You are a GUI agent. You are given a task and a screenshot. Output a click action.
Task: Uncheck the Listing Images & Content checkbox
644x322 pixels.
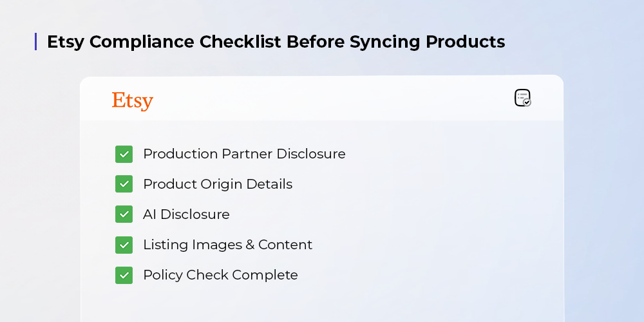124,245
